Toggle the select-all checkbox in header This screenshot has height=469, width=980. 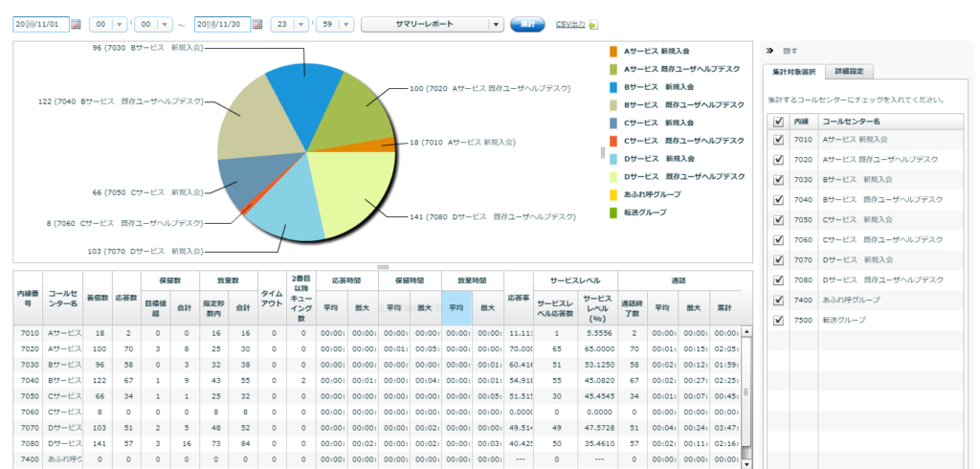tap(778, 122)
